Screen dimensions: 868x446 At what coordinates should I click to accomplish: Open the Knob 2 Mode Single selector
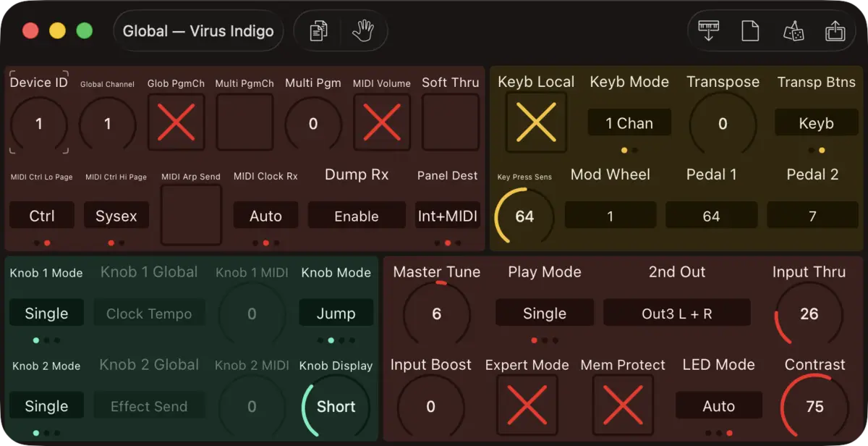coord(46,405)
